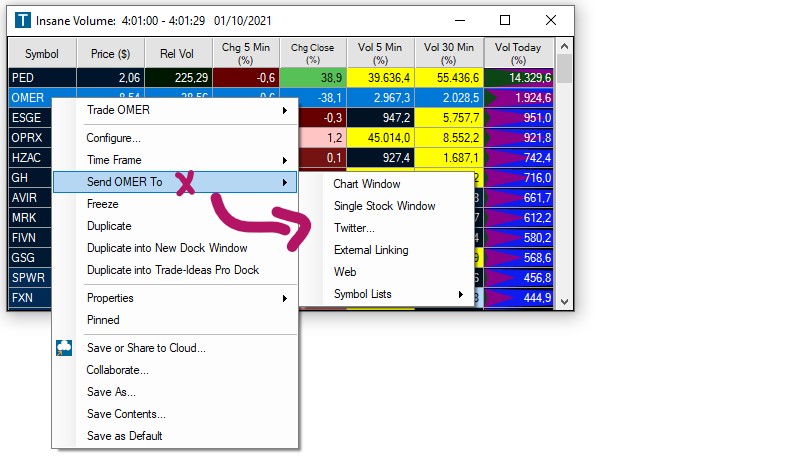Click Configure... in the context menu
793x462 pixels.
(113, 138)
